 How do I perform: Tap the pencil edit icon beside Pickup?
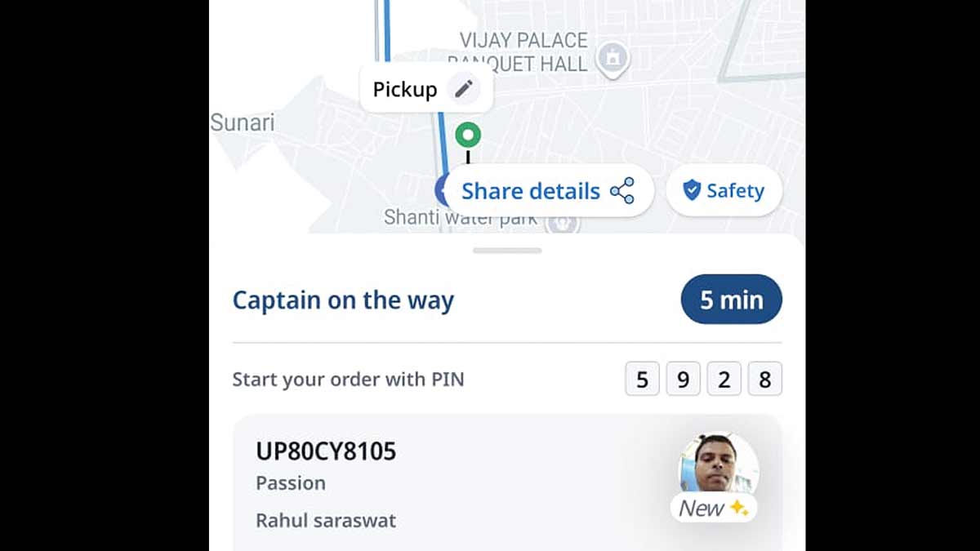(463, 89)
